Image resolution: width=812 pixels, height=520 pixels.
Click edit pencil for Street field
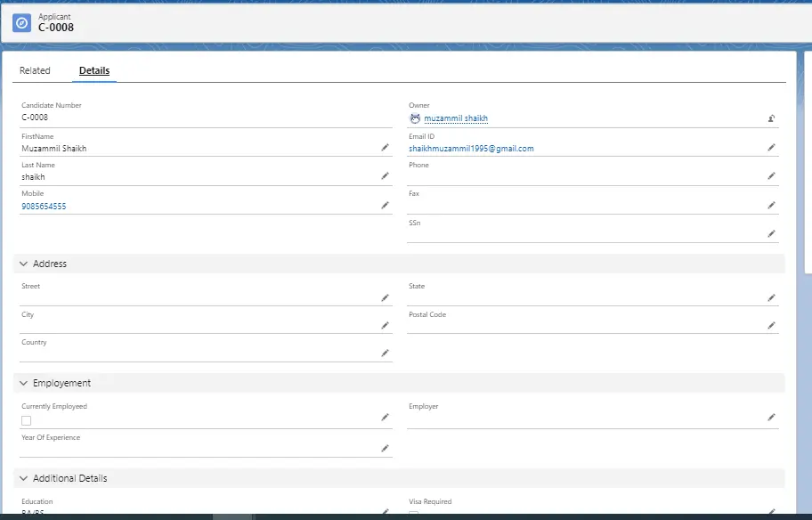click(x=386, y=298)
